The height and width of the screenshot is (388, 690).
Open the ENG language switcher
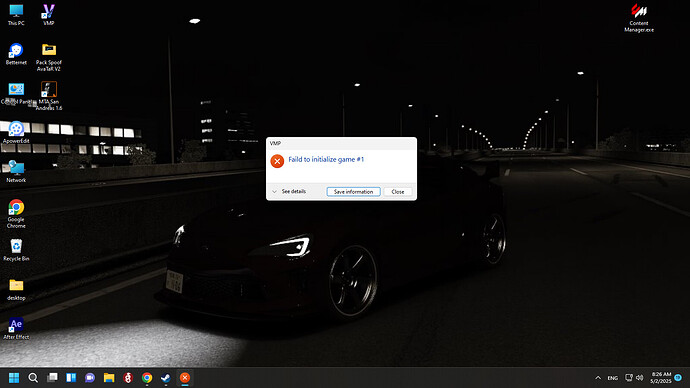point(613,378)
